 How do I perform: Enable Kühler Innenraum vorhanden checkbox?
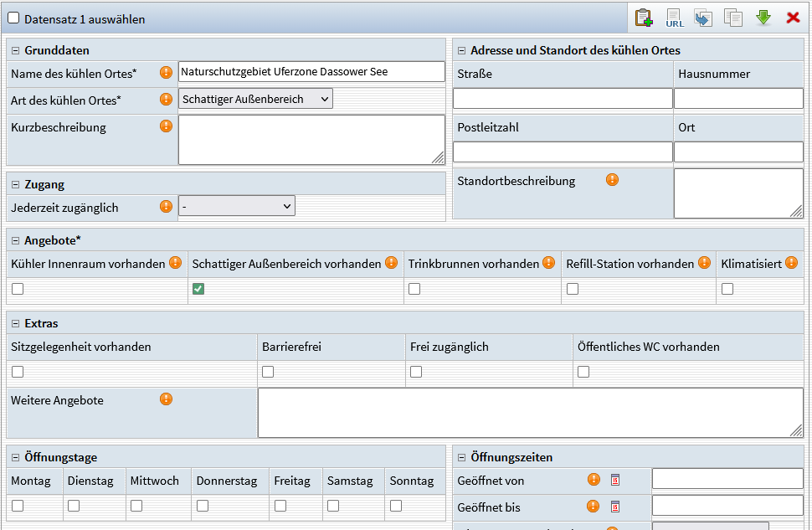tap(18, 289)
